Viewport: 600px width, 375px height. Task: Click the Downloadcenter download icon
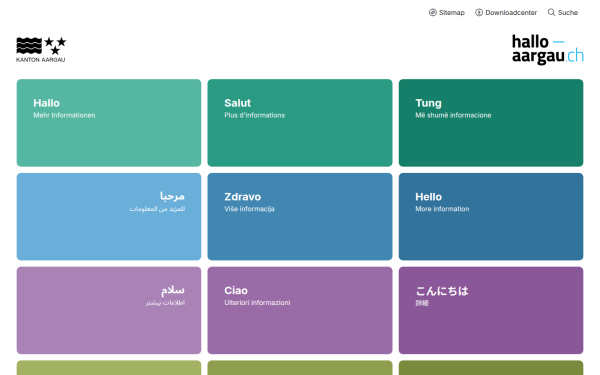pos(479,13)
